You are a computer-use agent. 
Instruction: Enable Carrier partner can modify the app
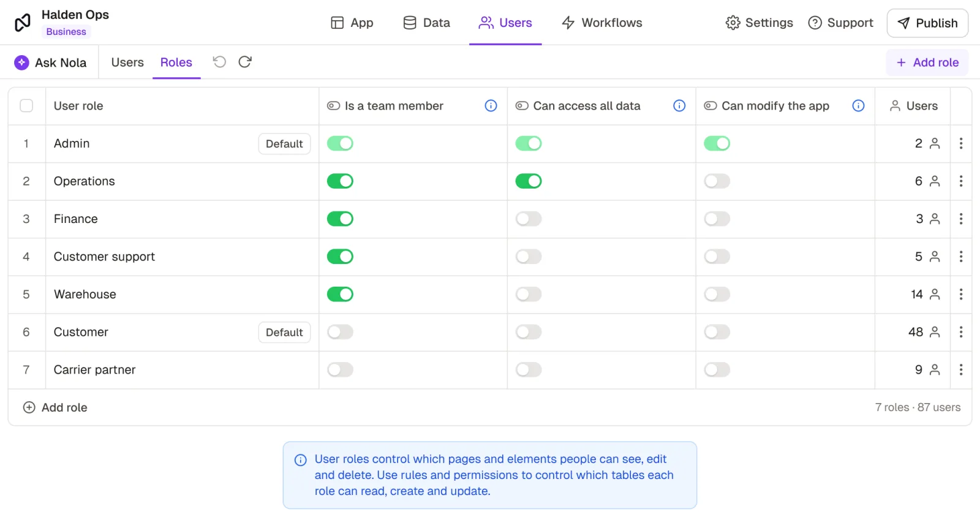pos(717,369)
